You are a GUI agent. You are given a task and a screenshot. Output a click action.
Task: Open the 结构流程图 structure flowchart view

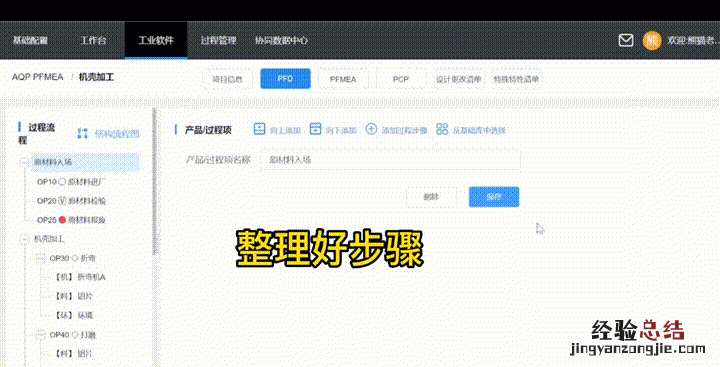(x=109, y=134)
